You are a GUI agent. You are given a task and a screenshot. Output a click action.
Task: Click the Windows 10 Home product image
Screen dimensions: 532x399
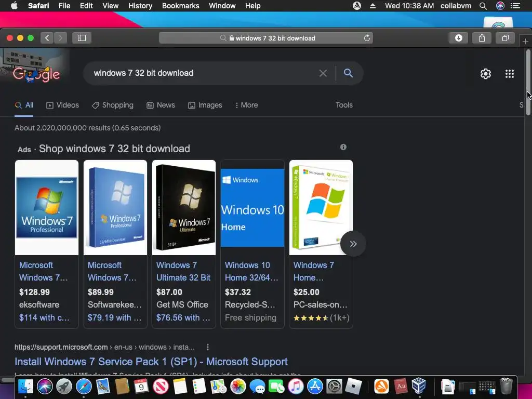tap(252, 207)
